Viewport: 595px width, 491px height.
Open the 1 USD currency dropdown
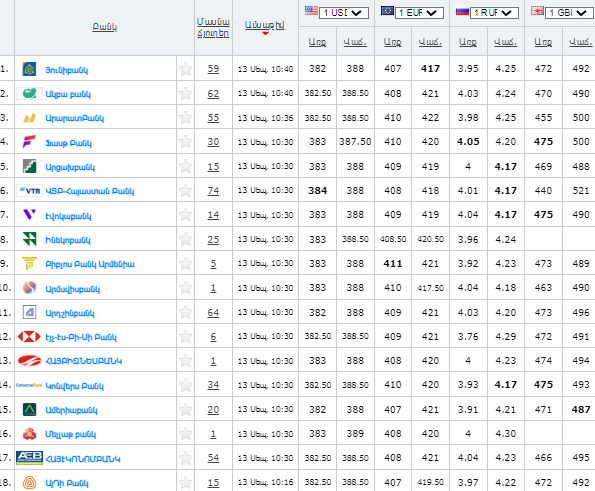(x=344, y=13)
